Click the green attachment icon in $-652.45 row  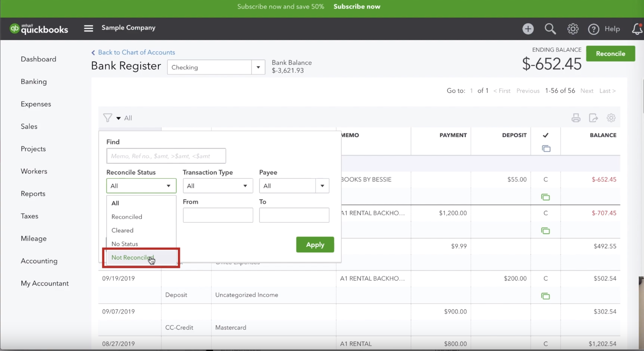pos(545,197)
